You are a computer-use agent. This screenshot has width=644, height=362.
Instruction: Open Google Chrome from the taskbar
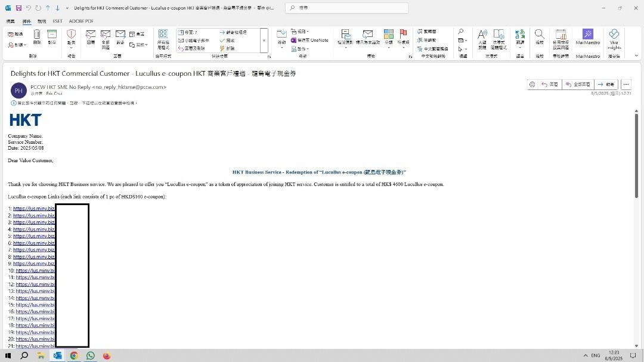[x=74, y=355]
